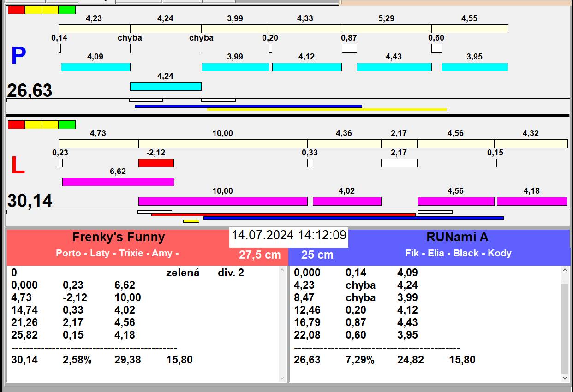The width and height of the screenshot is (573, 392).
Task: Select the magenta 10,00 run bar
Action: [223, 201]
